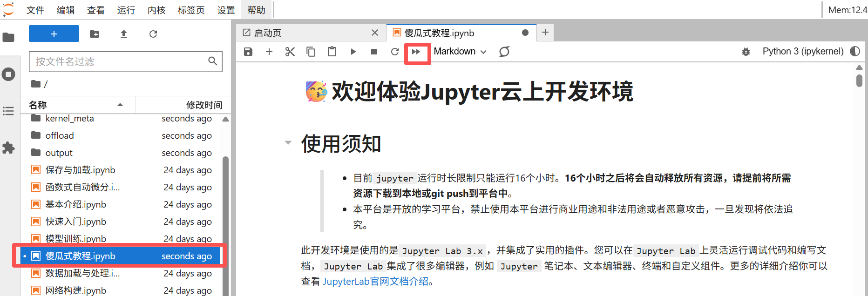Select the offload folder
Image resolution: width=868 pixels, height=296 pixels.
(121, 135)
